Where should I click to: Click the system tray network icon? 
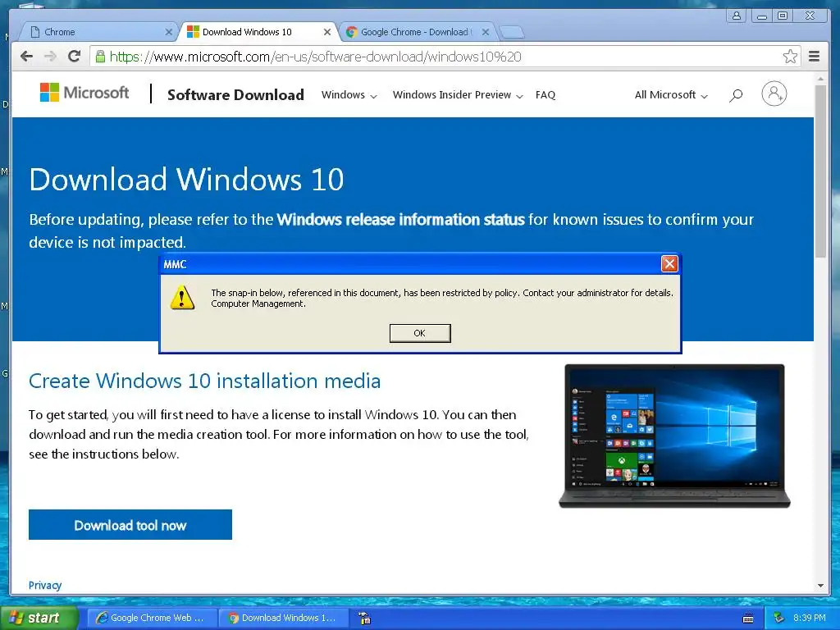click(778, 619)
